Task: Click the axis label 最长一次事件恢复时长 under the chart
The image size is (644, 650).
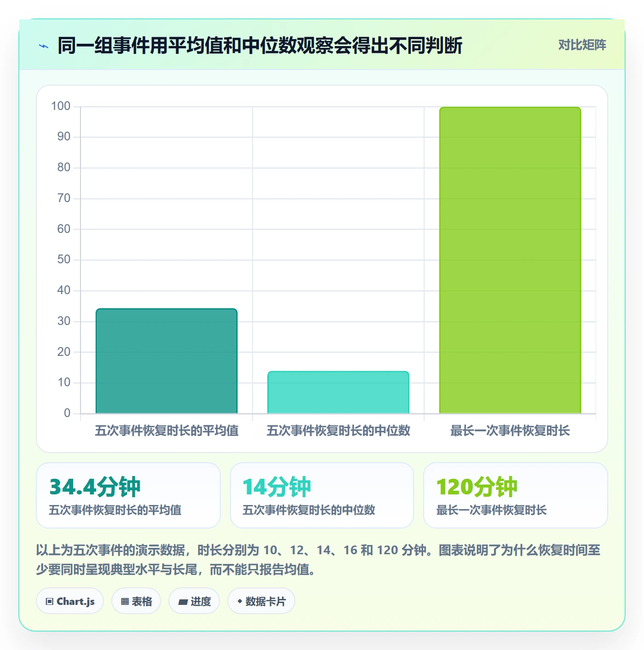Action: (x=510, y=431)
